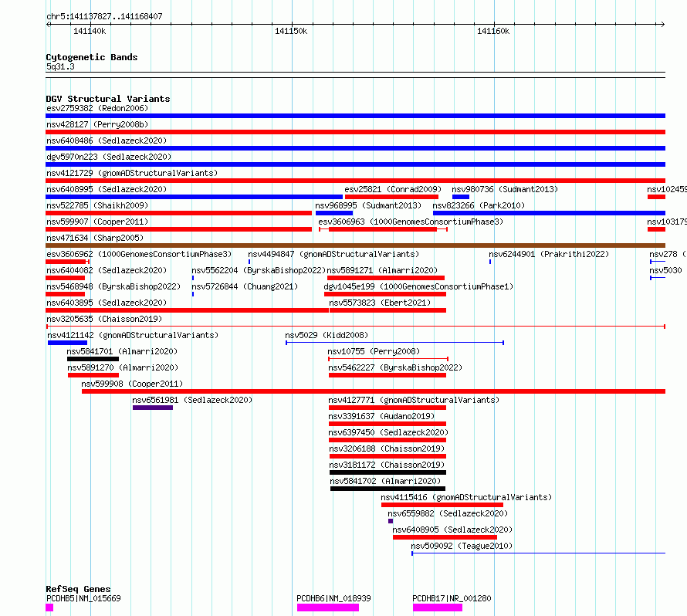
Task: Open nsv5462227 (ByrskaBishop2022) variant
Action: [395, 367]
